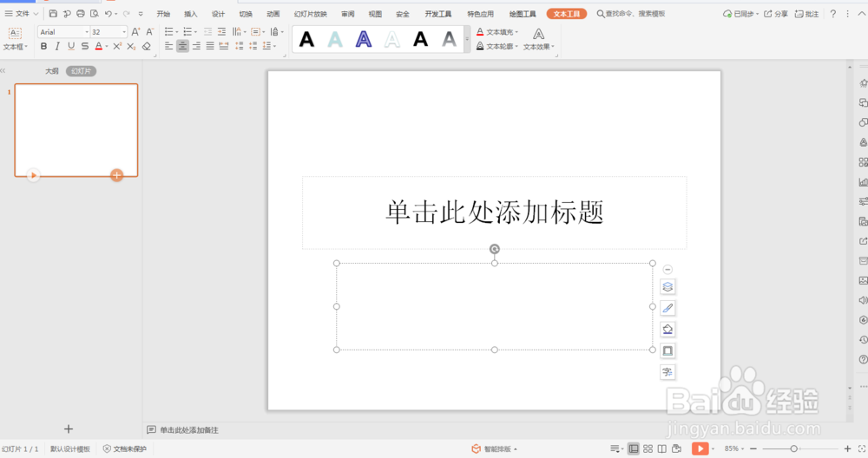The width and height of the screenshot is (868, 458).
Task: Open the font size dropdown showing 32
Action: pos(124,32)
